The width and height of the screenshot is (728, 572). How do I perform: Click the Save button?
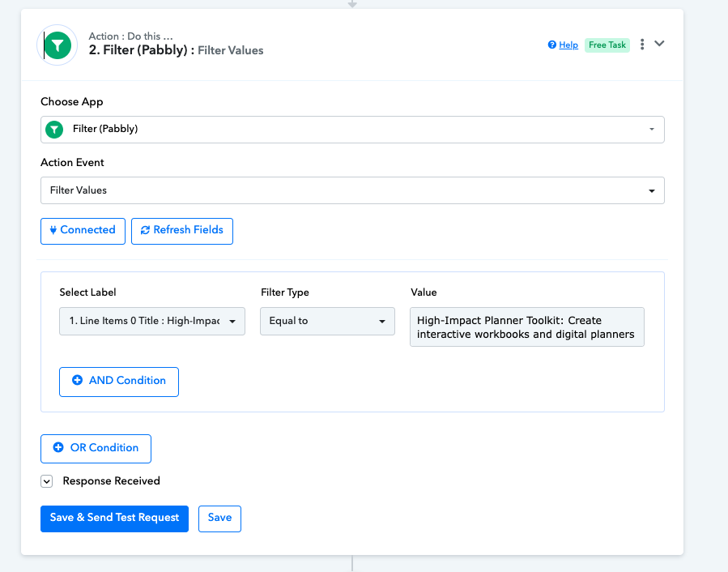pyautogui.click(x=219, y=519)
